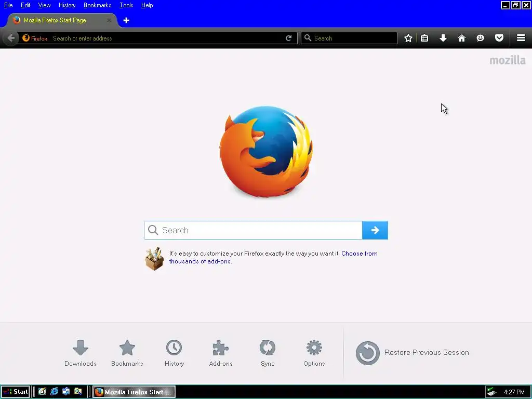Open Sync from the bottom launcher

[268, 353]
